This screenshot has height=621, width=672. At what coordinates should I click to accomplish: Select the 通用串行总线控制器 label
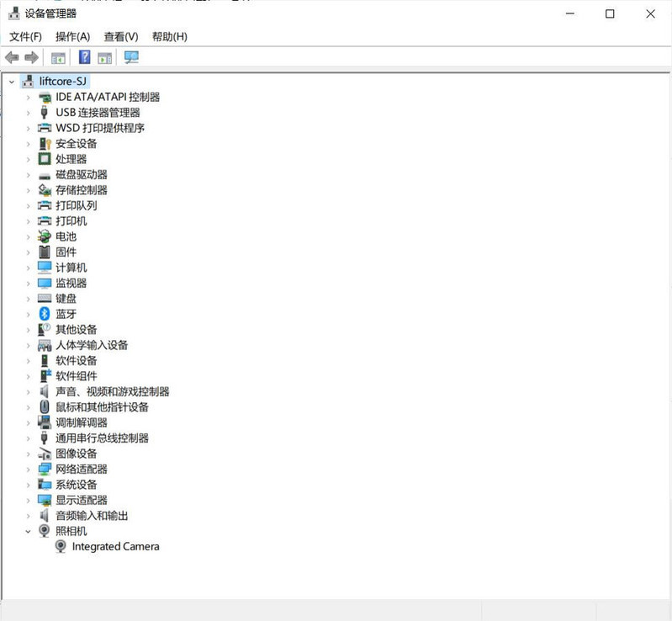coord(102,438)
